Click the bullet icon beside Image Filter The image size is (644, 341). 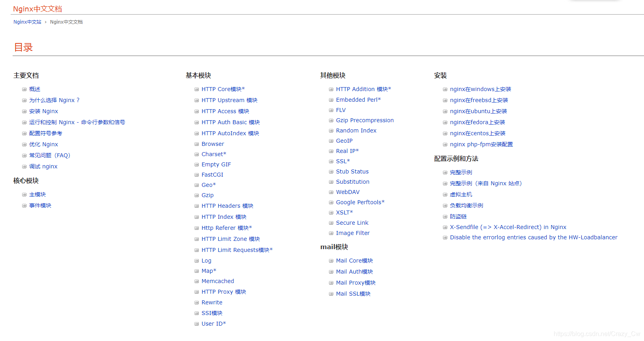331,233
